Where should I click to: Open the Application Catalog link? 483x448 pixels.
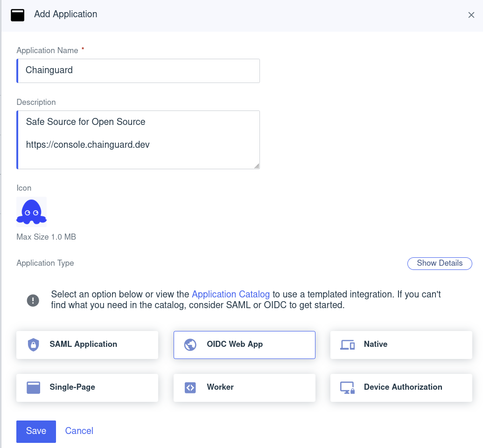pos(231,294)
